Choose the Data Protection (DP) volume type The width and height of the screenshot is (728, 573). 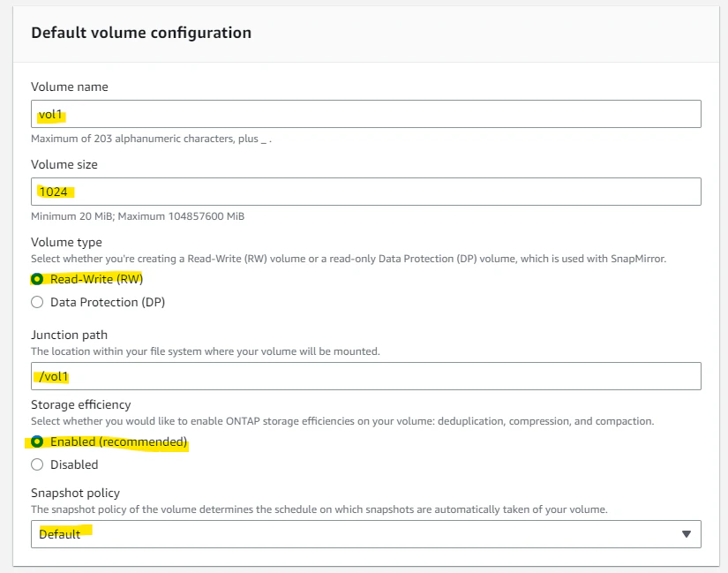click(37, 302)
